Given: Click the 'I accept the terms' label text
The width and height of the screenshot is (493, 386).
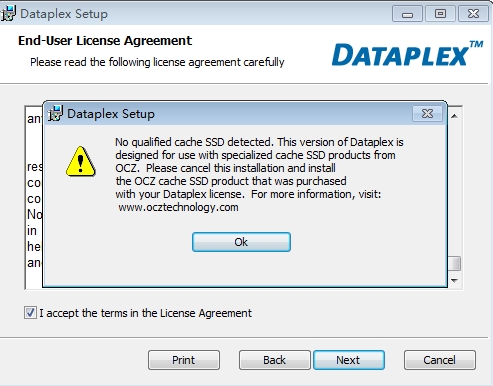Looking at the screenshot, I should [146, 313].
